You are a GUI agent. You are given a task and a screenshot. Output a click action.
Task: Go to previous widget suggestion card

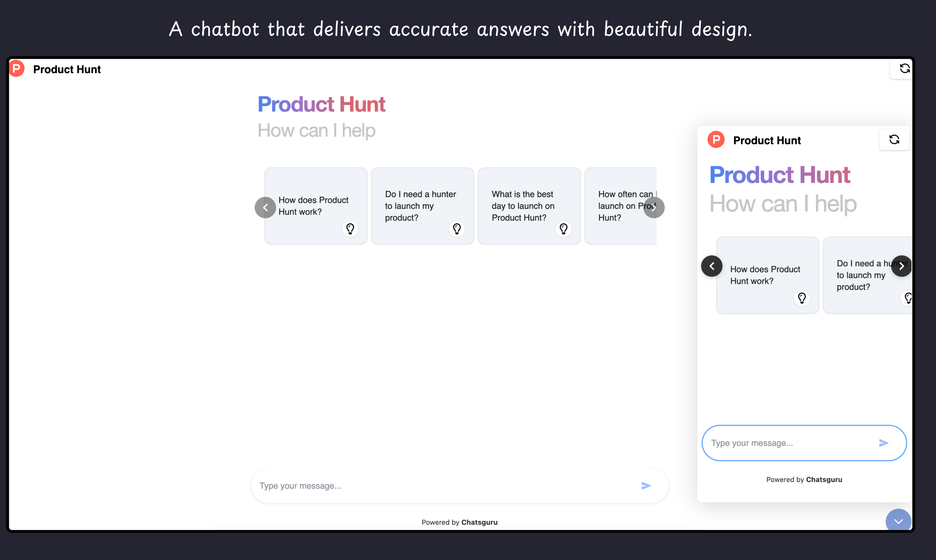pos(711,266)
